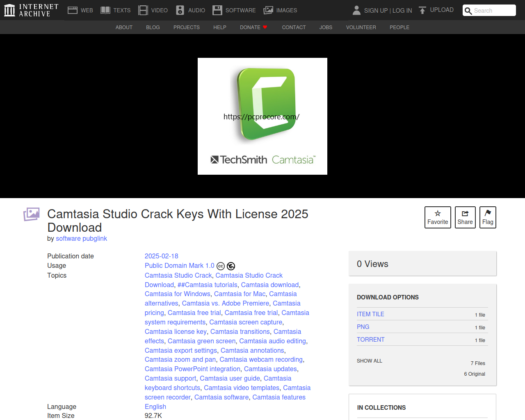Image resolution: width=525 pixels, height=420 pixels.
Task: Expand SHOW ALL download files
Action: pos(370,361)
